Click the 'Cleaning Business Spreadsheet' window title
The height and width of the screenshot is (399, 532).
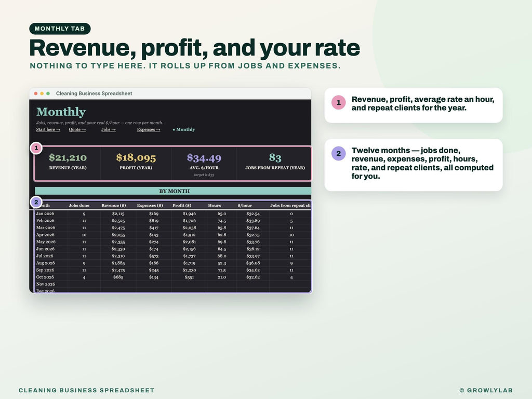coord(94,94)
